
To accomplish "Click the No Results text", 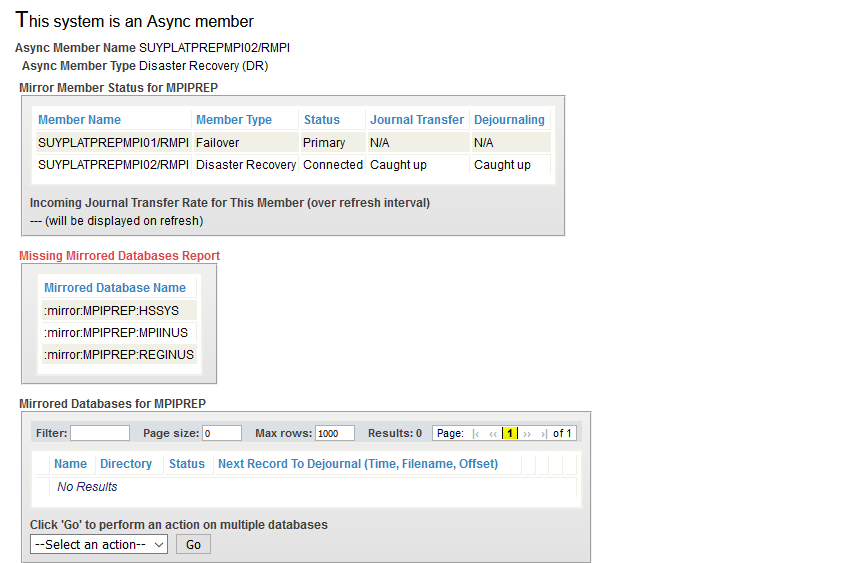I will pos(87,487).
